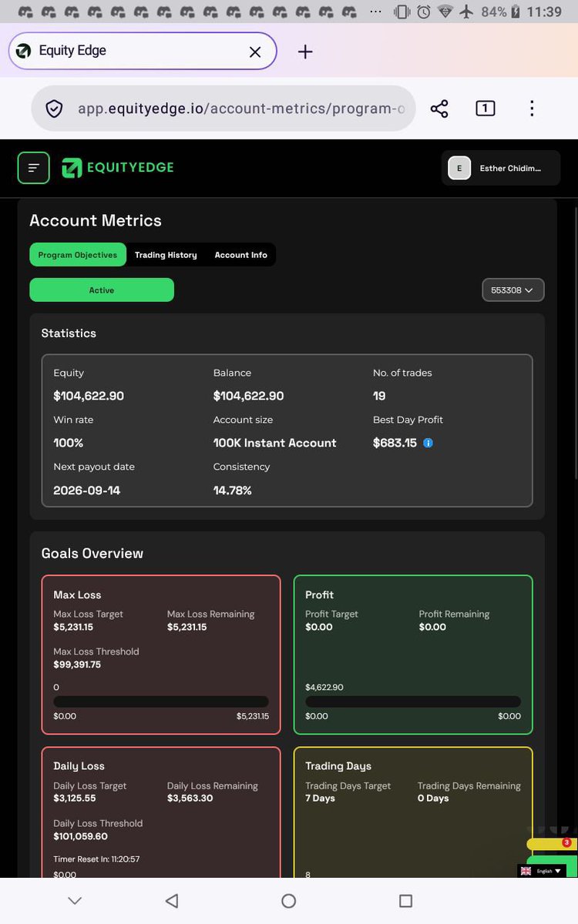
Task: Click the payout date 2026-09-14
Action: point(87,490)
